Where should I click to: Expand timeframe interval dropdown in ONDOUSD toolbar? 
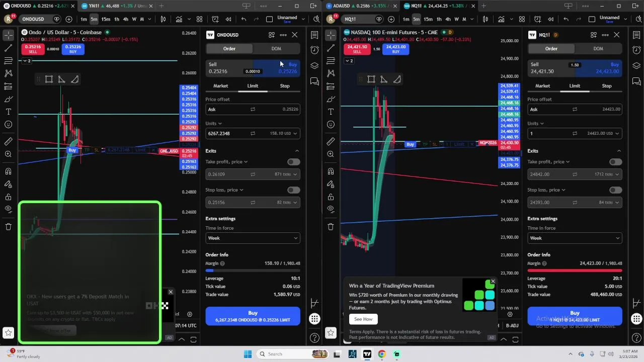149,19
